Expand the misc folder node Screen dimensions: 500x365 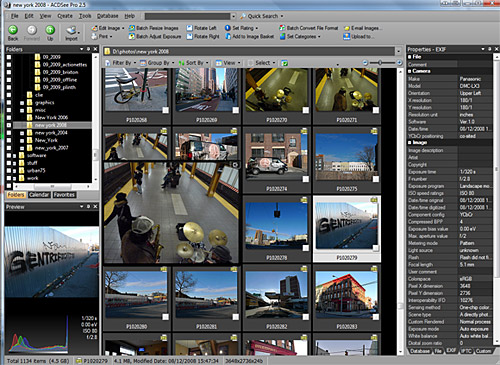pos(22,110)
